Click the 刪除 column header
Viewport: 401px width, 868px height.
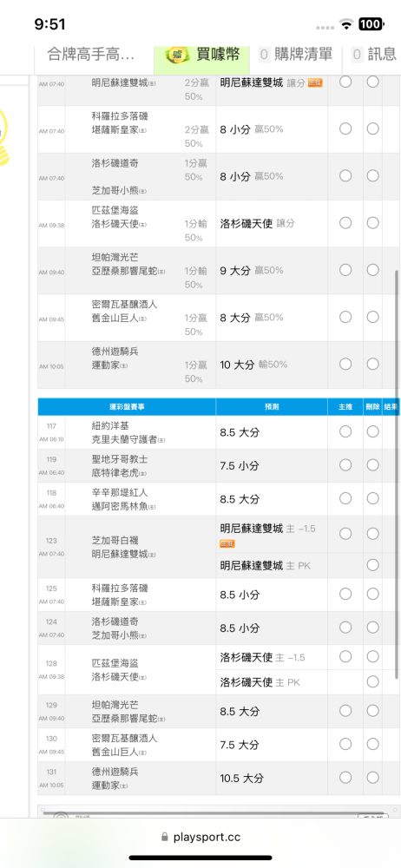(x=372, y=406)
